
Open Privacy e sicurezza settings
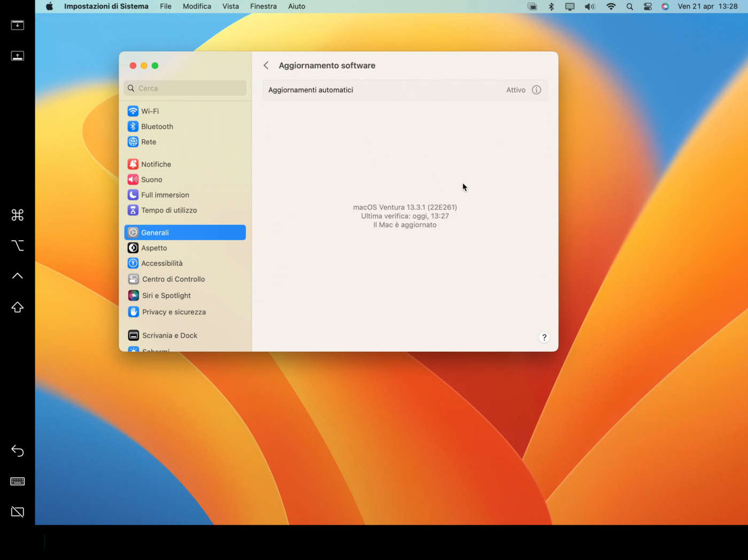pos(173,312)
